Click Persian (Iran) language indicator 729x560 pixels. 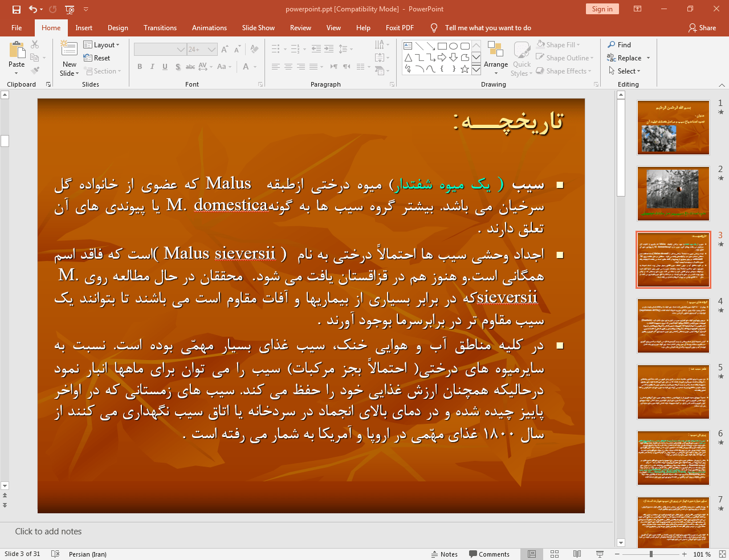click(x=87, y=554)
